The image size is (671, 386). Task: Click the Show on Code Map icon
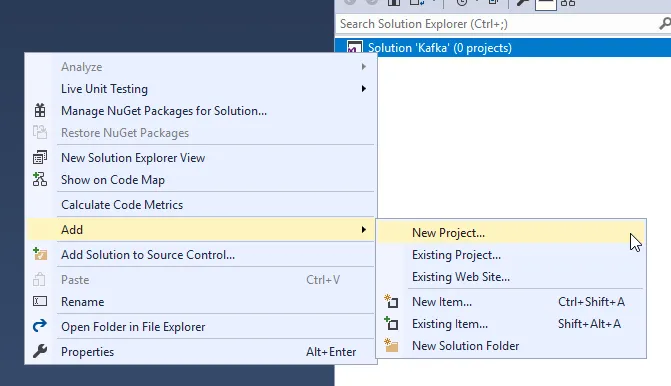(40, 179)
